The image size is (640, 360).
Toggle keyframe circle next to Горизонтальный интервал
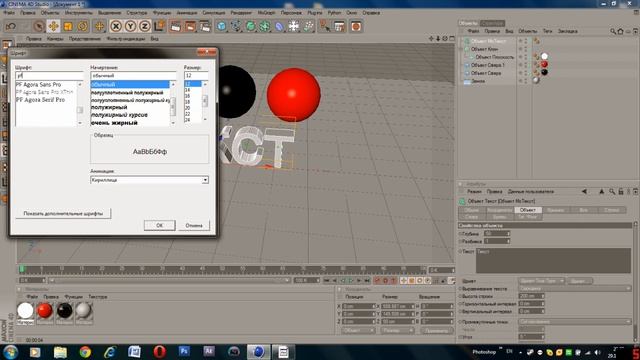coord(460,304)
